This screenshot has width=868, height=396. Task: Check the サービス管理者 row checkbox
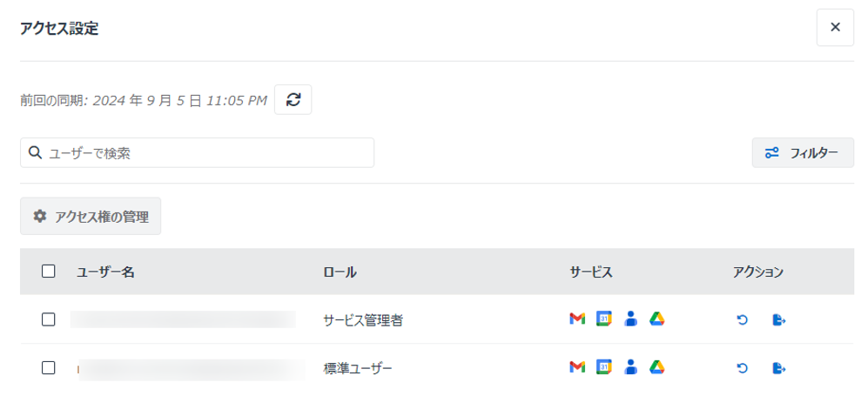coord(49,319)
